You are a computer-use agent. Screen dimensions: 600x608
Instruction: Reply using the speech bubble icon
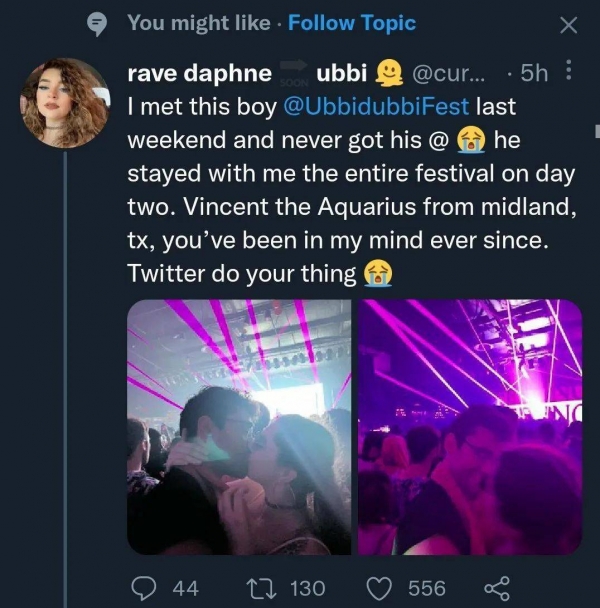[143, 588]
